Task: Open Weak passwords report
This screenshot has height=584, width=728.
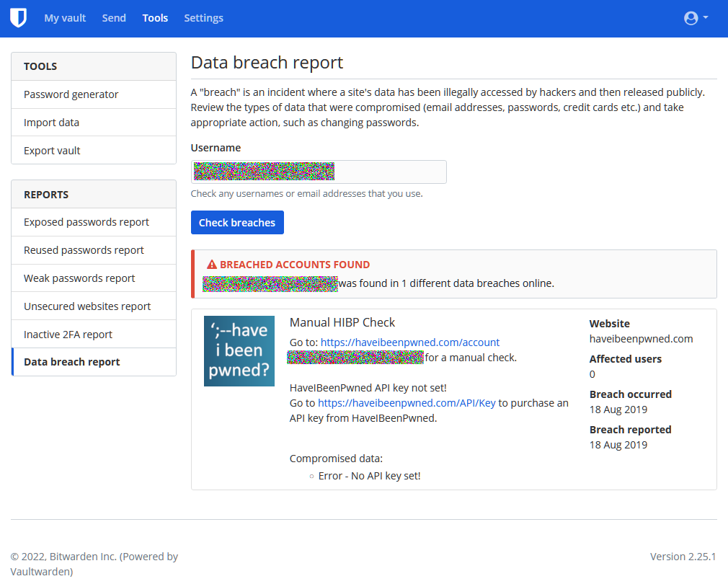Action: (93, 278)
